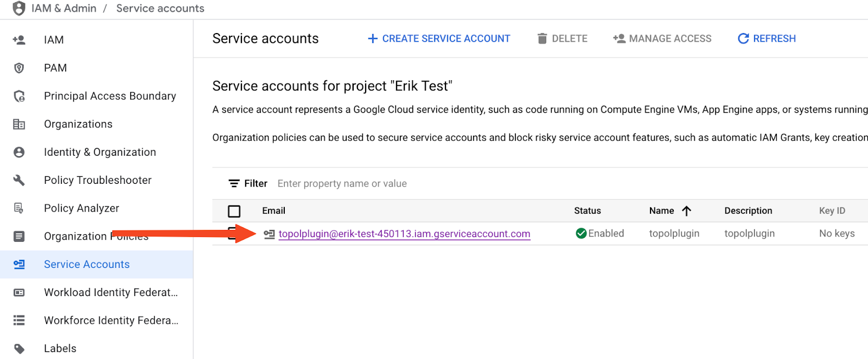Click the Organization Policies list icon
Viewport: 868px width, 359px height.
tap(19, 236)
